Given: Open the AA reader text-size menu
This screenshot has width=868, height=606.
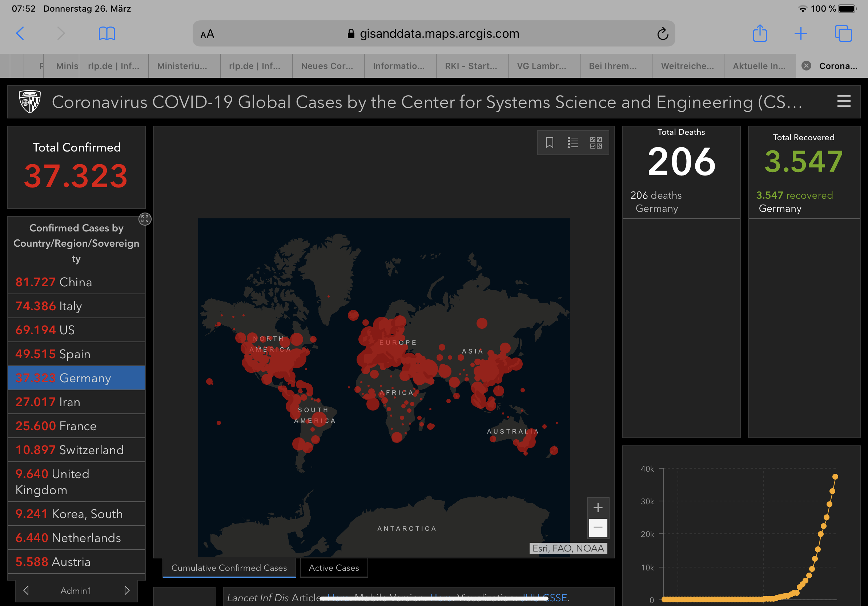Looking at the screenshot, I should click(x=207, y=35).
